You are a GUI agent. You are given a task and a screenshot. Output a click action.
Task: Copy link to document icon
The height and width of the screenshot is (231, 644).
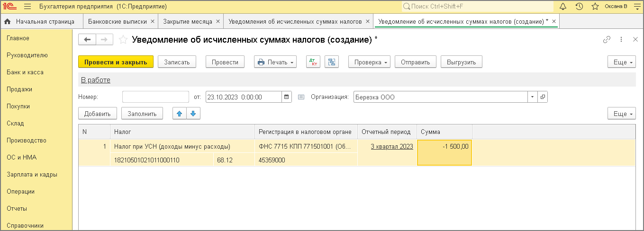click(x=607, y=40)
